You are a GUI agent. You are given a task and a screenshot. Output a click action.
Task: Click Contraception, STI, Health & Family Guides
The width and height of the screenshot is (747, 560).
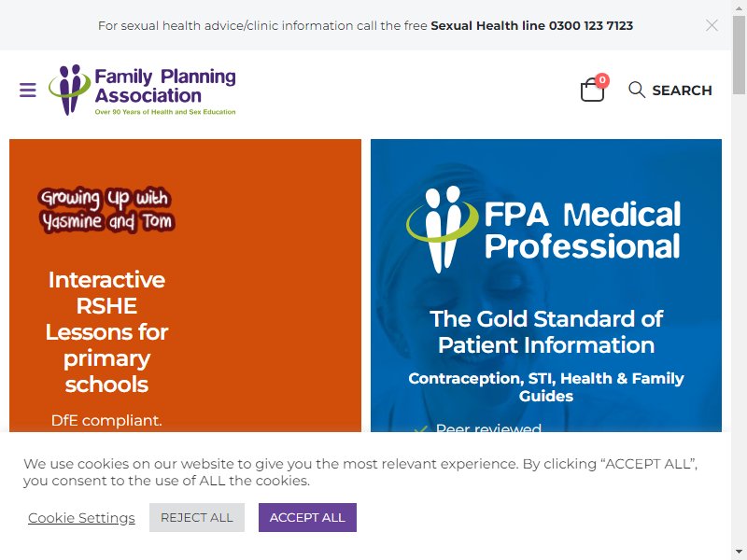point(546,386)
